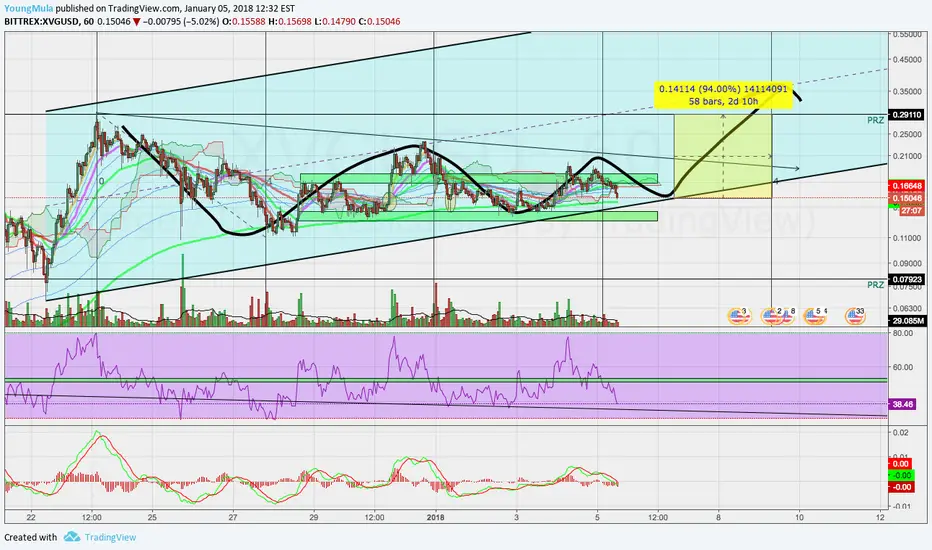Image resolution: width=932 pixels, height=550 pixels.
Task: Click the green -0.00 MACD value label
Action: tap(902, 475)
